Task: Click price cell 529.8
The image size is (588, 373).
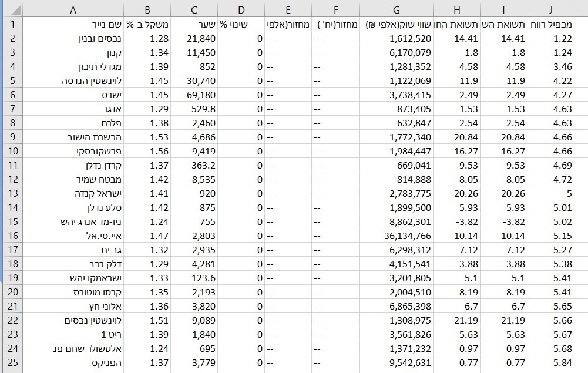Action: point(194,109)
